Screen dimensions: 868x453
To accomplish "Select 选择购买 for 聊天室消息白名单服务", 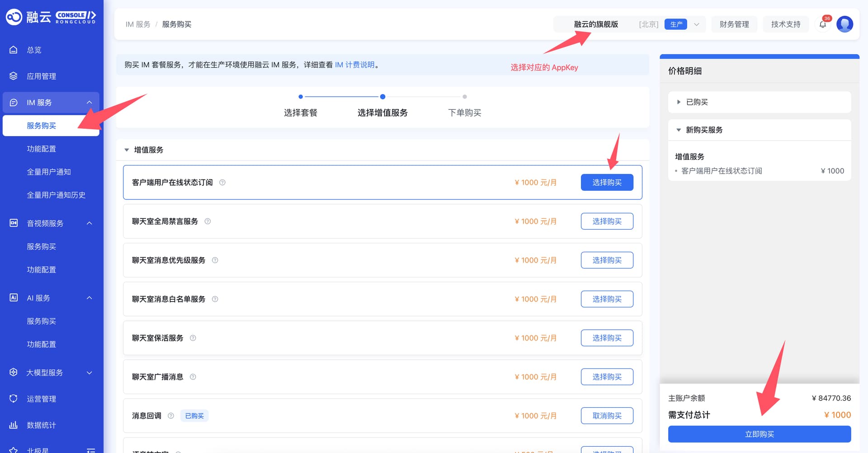I will point(607,299).
